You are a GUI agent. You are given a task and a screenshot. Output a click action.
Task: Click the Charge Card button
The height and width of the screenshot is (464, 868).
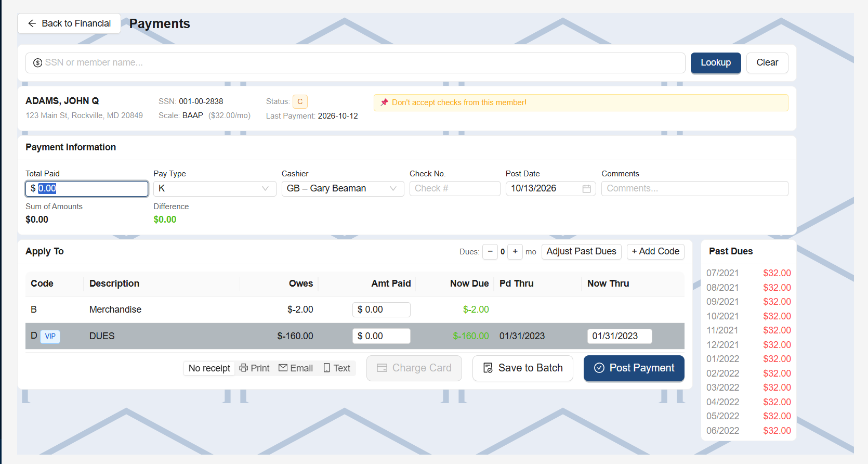point(414,368)
